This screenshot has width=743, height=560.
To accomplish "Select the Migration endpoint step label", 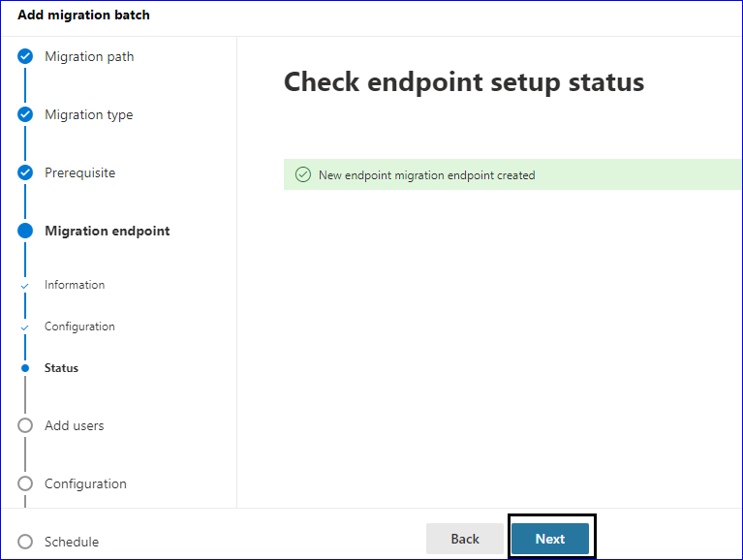I will tap(108, 232).
